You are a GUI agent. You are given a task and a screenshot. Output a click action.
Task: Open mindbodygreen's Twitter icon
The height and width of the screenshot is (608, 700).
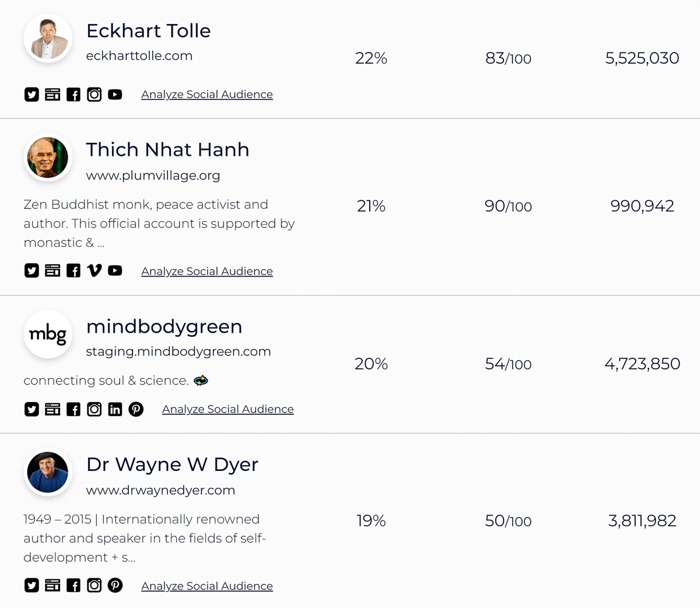(32, 409)
